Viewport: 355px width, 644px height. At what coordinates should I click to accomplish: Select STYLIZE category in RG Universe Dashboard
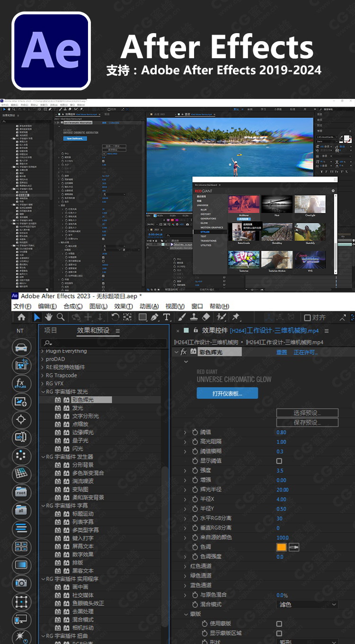tap(205, 232)
